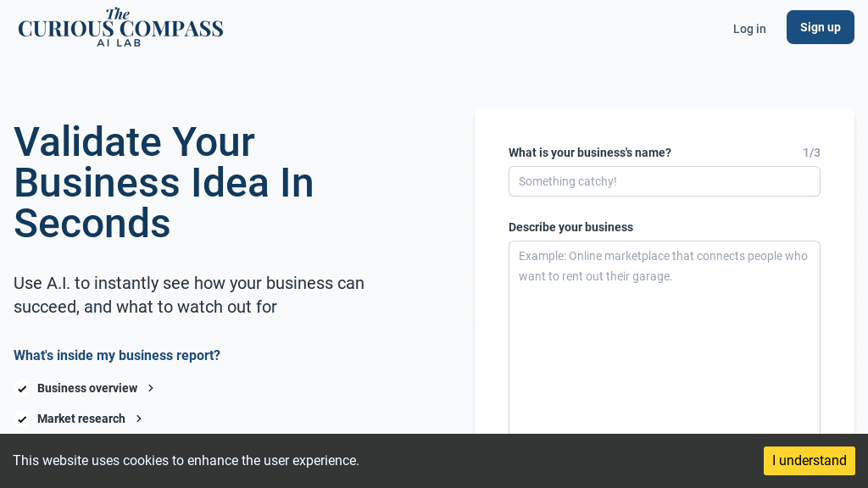Click the Something catchy placeholder box
868x488 pixels.
665,181
